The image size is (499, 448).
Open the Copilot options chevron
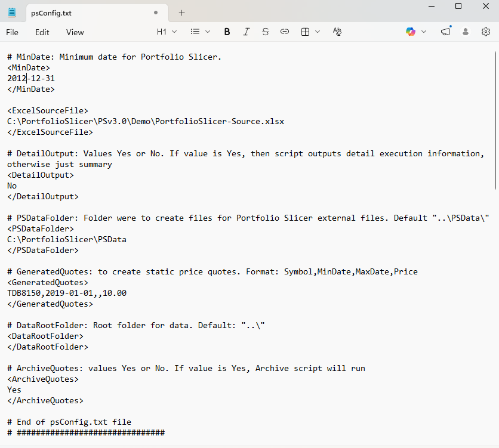423,32
